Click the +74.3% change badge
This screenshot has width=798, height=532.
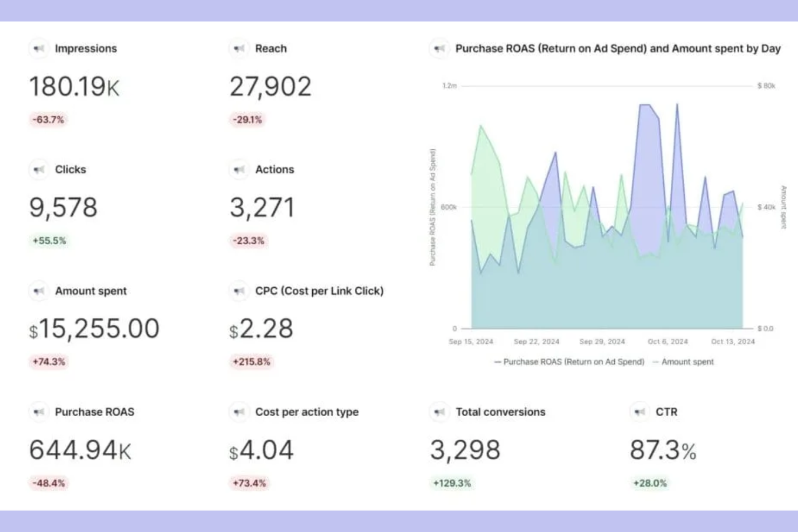(49, 362)
